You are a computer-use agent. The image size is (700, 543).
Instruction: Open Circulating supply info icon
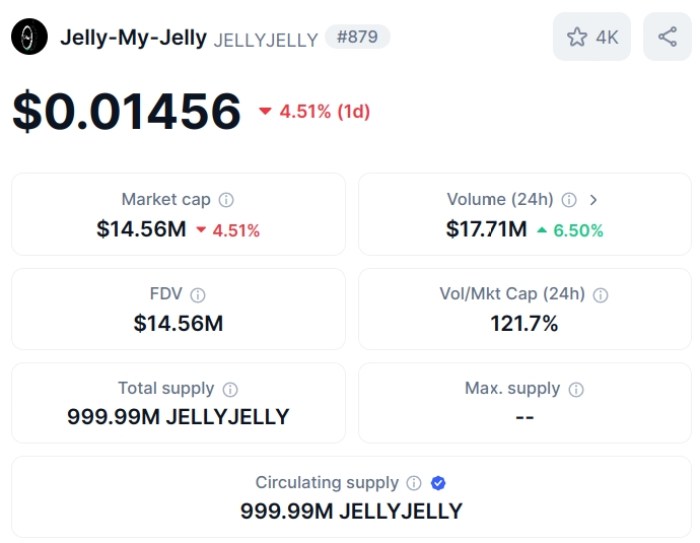point(414,483)
